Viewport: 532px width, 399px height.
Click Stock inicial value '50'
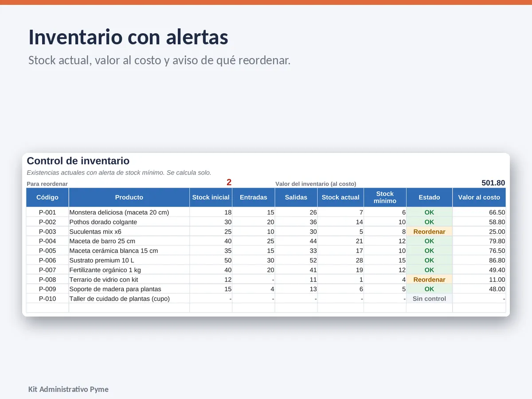coord(228,260)
